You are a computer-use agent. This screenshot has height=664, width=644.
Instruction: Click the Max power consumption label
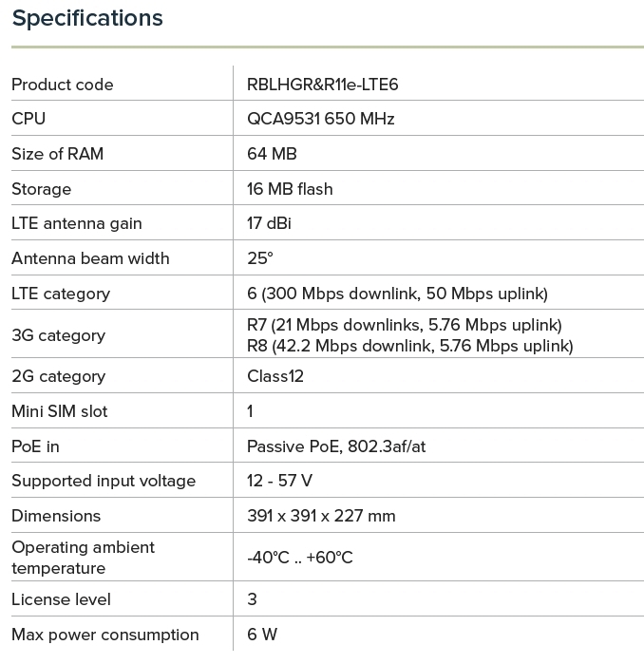[x=105, y=635]
